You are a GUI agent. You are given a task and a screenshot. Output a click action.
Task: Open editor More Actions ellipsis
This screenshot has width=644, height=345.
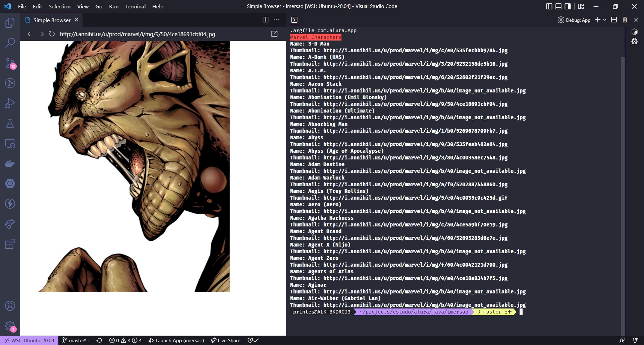276,20
